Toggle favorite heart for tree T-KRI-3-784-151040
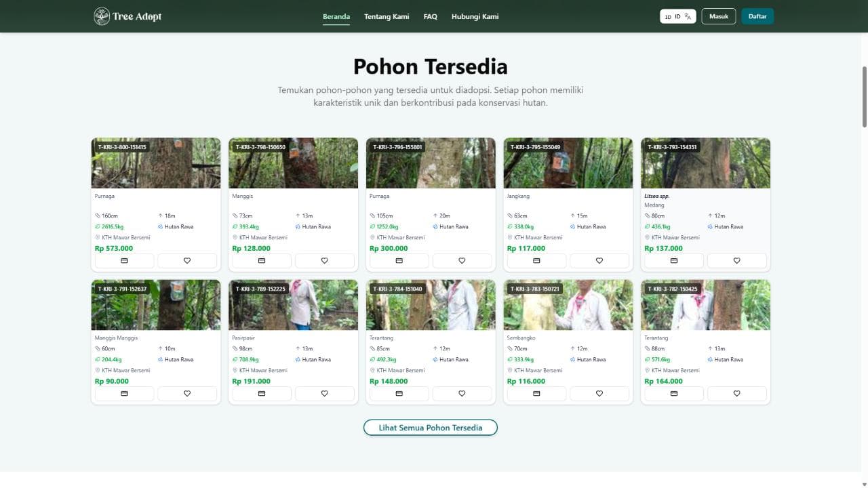 [462, 393]
